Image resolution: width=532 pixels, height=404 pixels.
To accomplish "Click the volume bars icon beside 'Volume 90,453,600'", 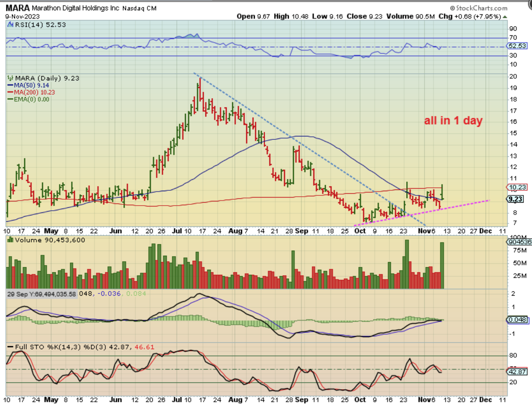I will [11, 240].
